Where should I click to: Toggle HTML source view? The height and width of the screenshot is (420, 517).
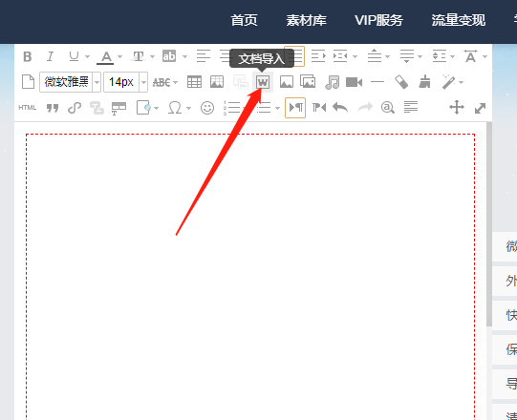(28, 108)
